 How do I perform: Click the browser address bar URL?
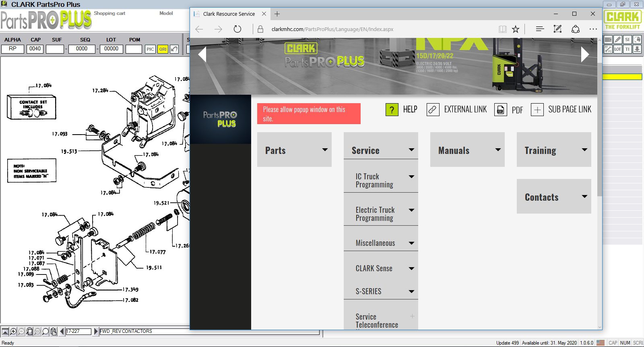pos(332,29)
